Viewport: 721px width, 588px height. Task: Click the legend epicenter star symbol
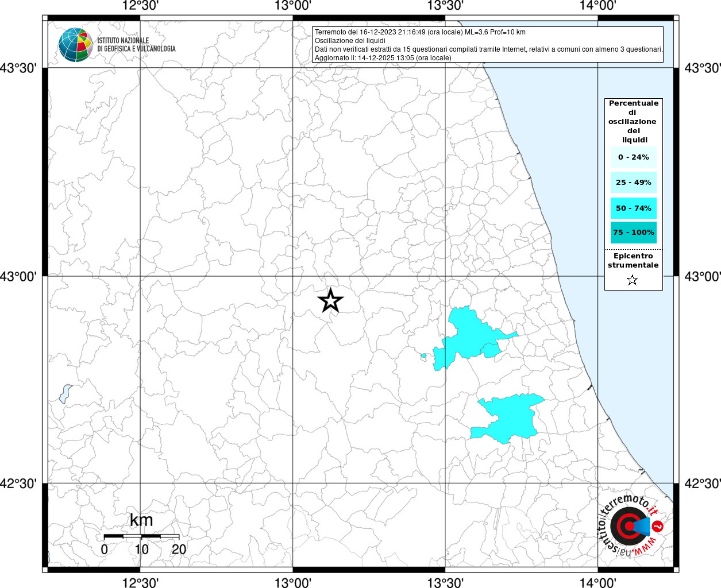[633, 280]
